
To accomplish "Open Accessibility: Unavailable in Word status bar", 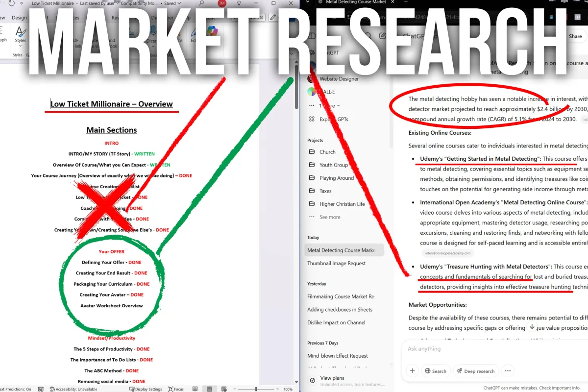I will 73,389.
